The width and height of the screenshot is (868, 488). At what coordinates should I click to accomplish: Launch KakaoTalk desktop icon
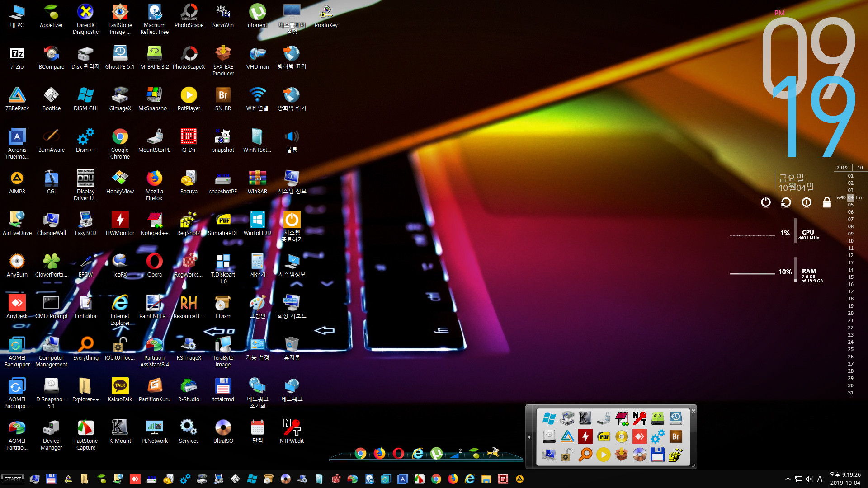click(120, 390)
